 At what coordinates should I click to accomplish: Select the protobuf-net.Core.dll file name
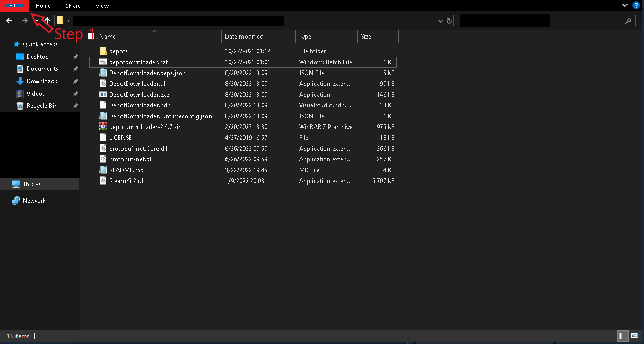tap(138, 149)
